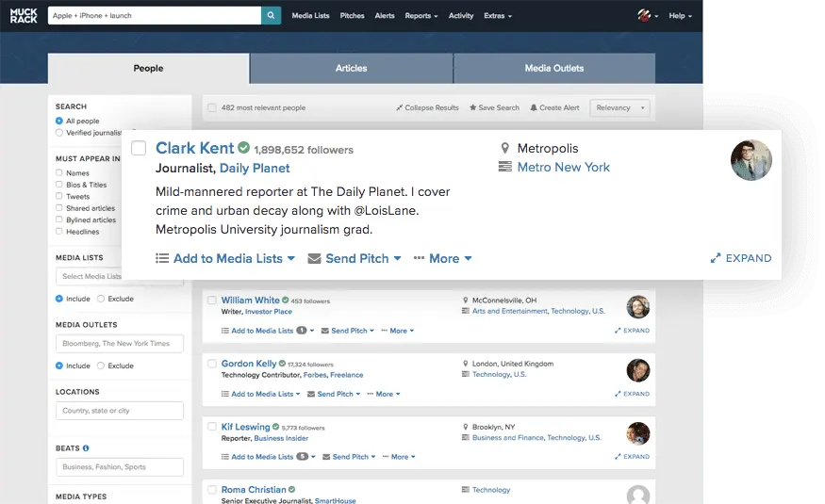
Task: Click Clark Kent's profile photo
Action: coord(751,160)
